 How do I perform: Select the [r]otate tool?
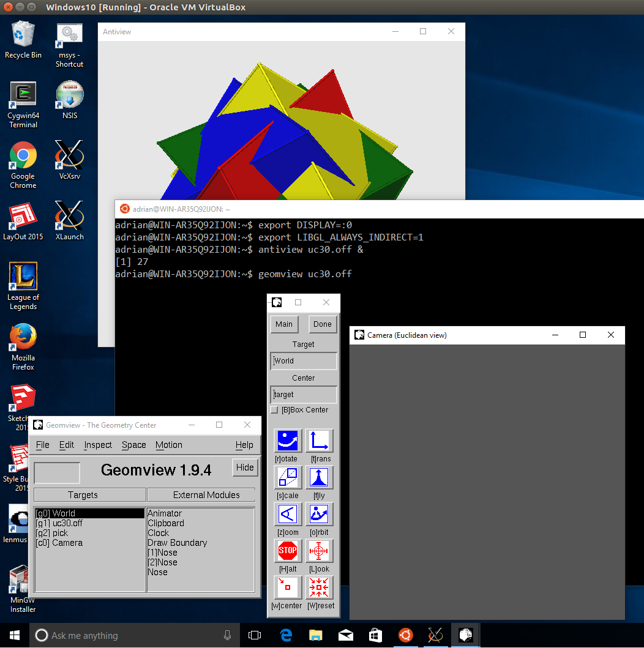click(x=288, y=441)
